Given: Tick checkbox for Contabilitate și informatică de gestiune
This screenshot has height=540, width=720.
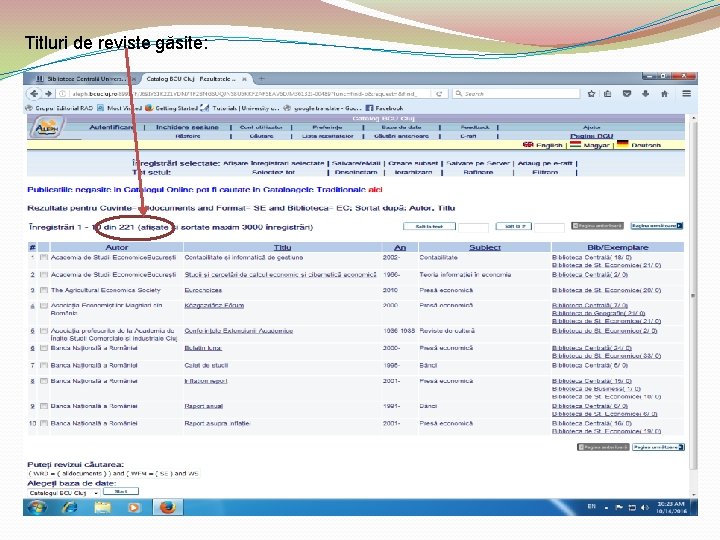Looking at the screenshot, I should click(x=44, y=258).
